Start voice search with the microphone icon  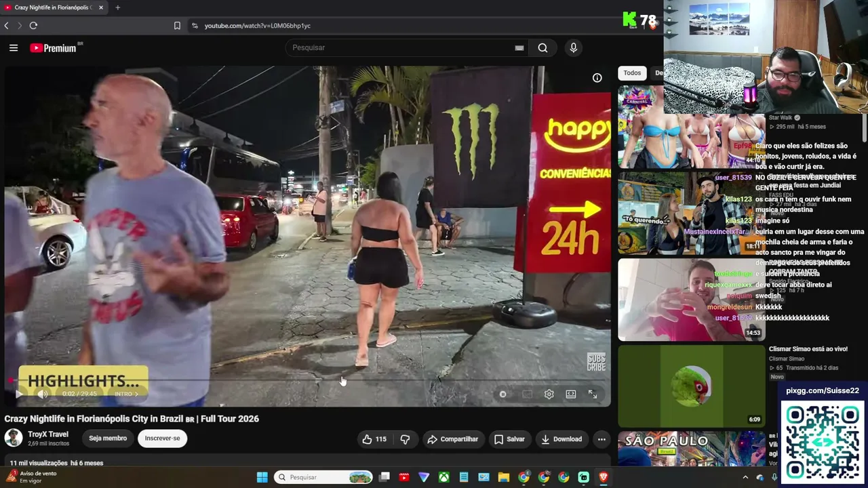(x=573, y=47)
